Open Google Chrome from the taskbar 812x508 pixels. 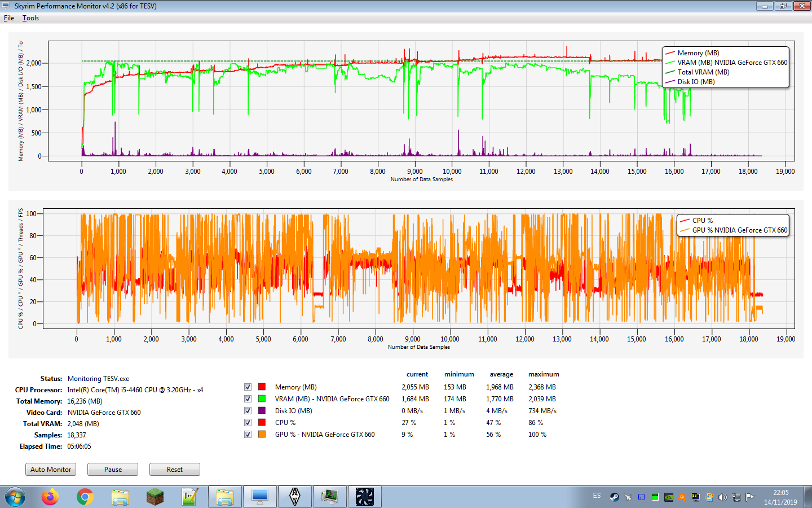85,497
